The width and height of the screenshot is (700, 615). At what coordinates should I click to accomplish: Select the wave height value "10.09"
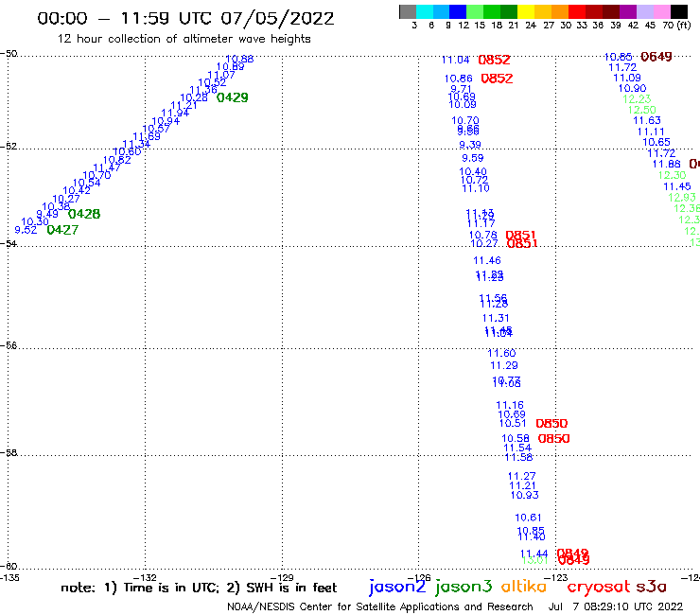point(463,104)
